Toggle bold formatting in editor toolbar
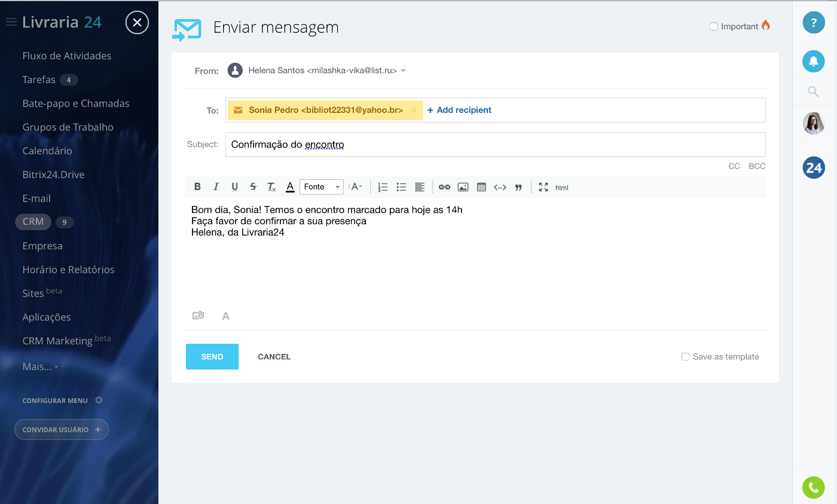The width and height of the screenshot is (837, 504). tap(197, 187)
